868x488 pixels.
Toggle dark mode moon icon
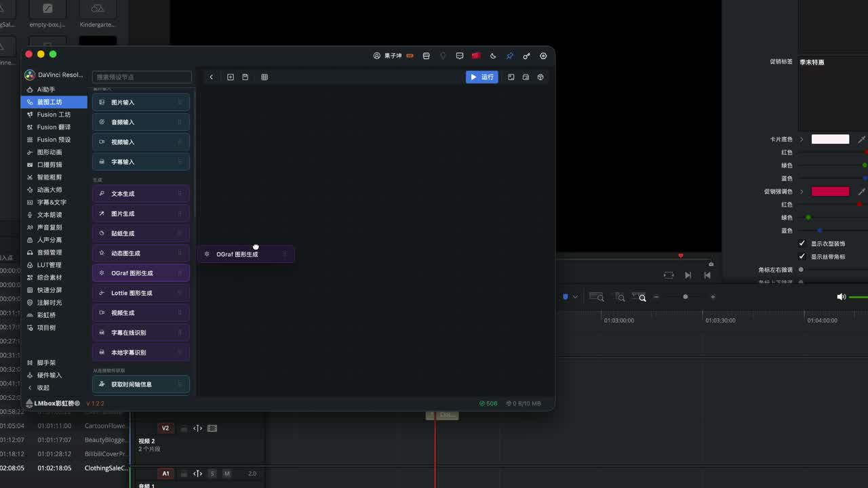[493, 56]
